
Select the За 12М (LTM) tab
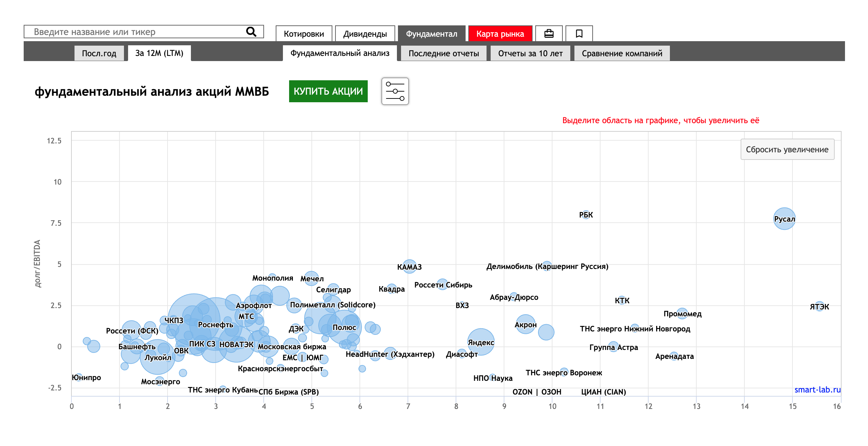[x=159, y=53]
